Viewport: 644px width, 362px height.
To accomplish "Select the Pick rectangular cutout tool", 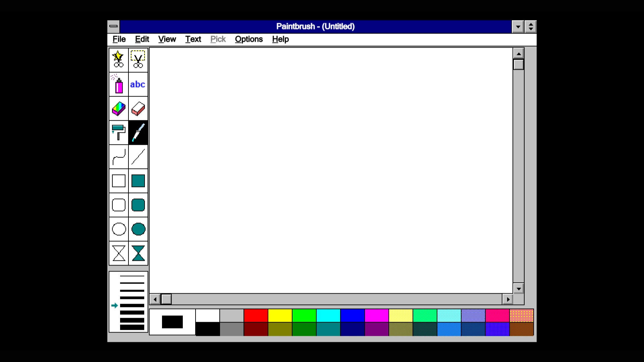I will (138, 60).
